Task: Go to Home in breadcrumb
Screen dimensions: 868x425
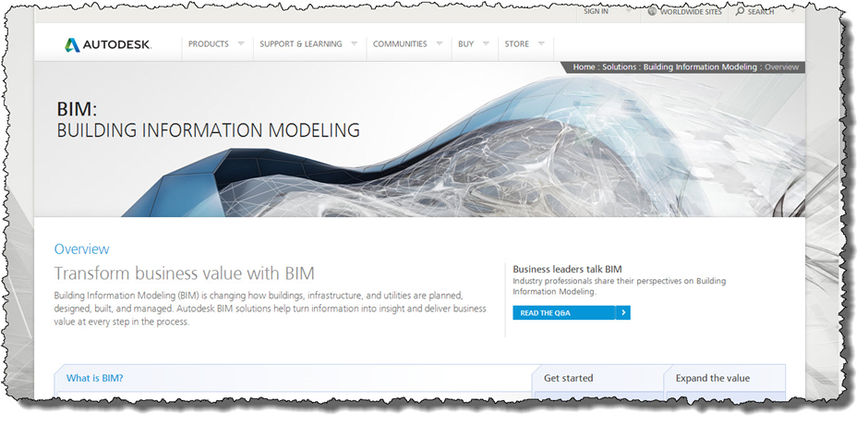Action: click(x=584, y=67)
